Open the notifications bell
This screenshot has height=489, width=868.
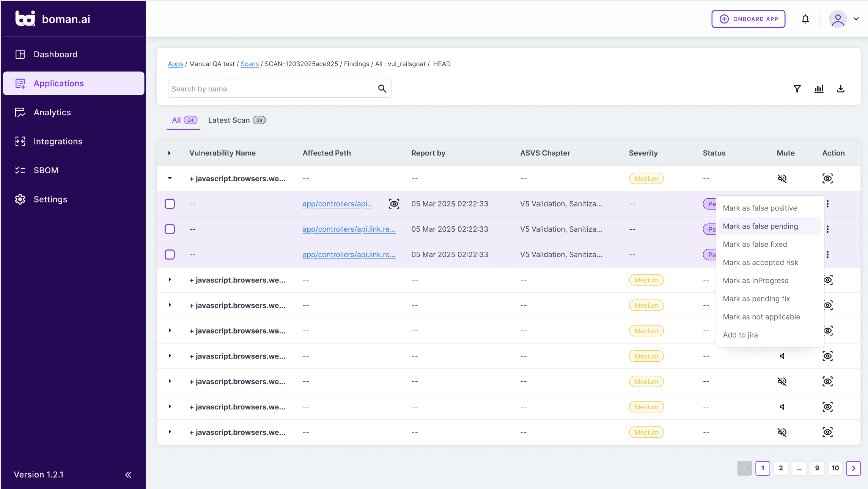coord(805,19)
